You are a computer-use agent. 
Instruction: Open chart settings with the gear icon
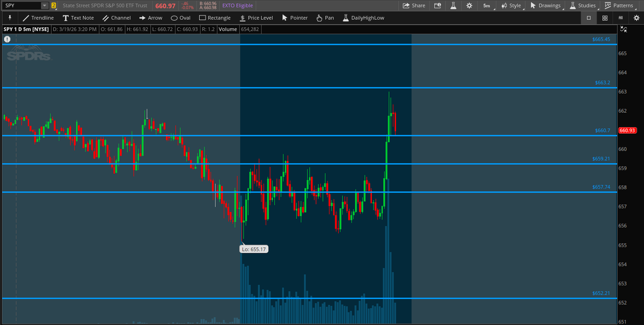point(469,5)
